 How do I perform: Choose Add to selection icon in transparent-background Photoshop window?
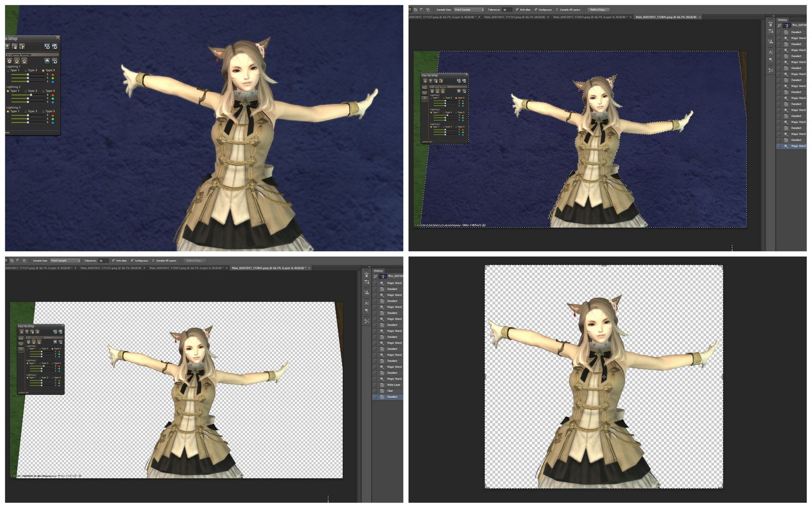[x=12, y=261]
